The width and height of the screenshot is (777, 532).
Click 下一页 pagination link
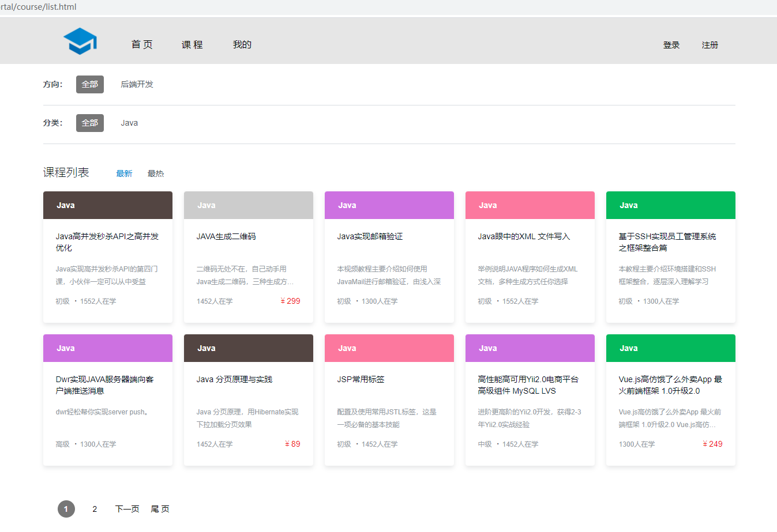coord(127,509)
